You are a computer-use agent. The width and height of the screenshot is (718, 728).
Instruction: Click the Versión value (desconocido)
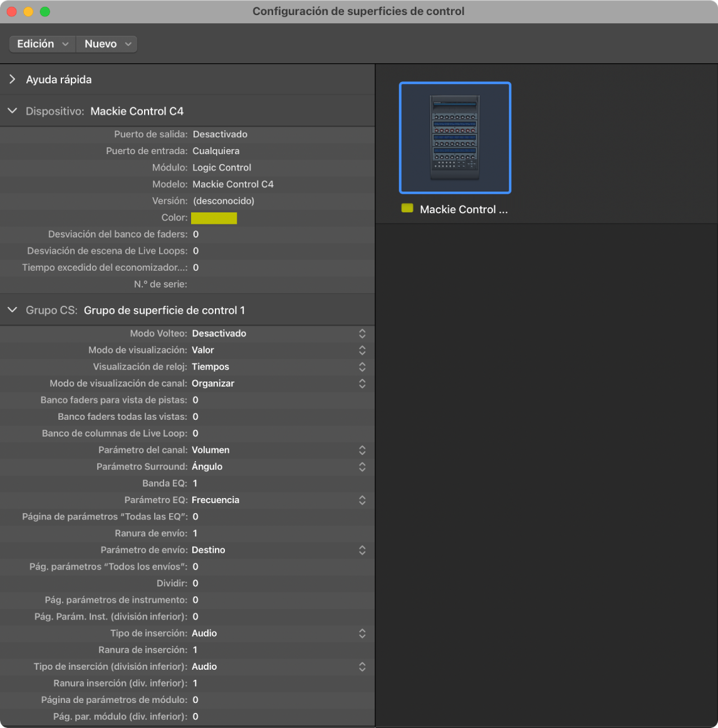(224, 201)
